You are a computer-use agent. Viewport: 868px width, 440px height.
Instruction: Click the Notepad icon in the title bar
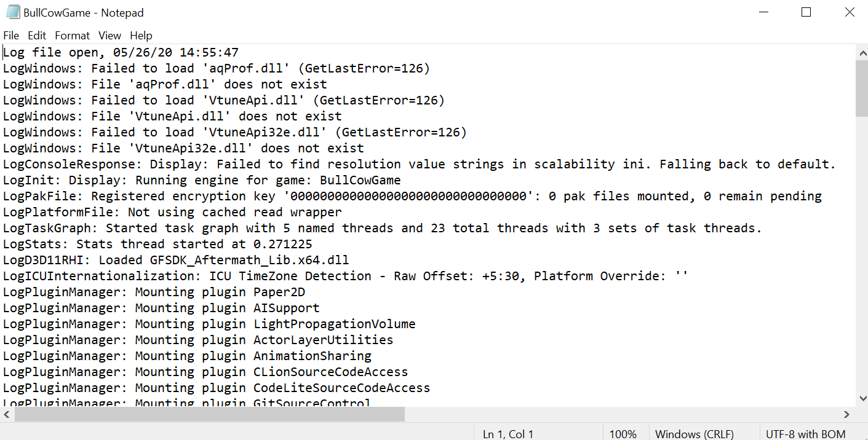(x=12, y=12)
